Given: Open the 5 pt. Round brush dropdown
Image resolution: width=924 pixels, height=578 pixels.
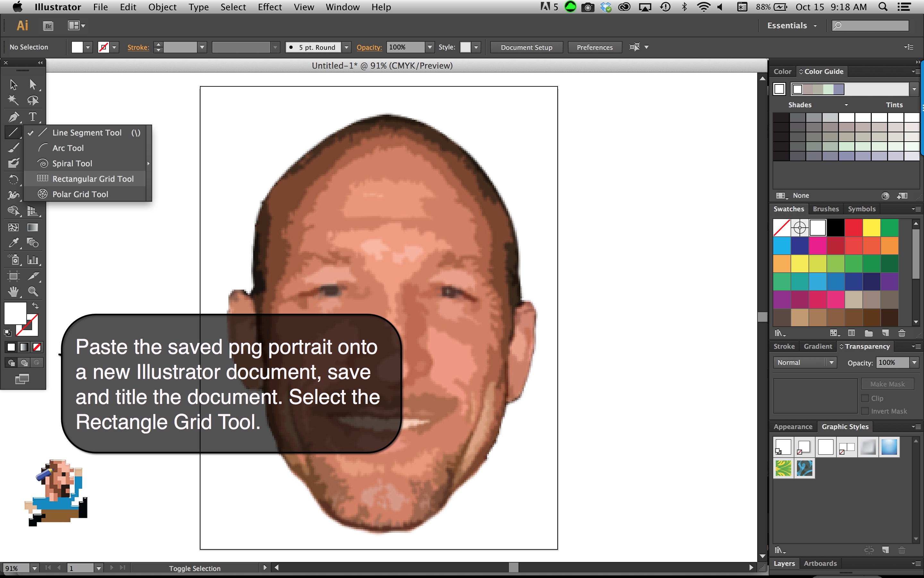Looking at the screenshot, I should point(346,47).
